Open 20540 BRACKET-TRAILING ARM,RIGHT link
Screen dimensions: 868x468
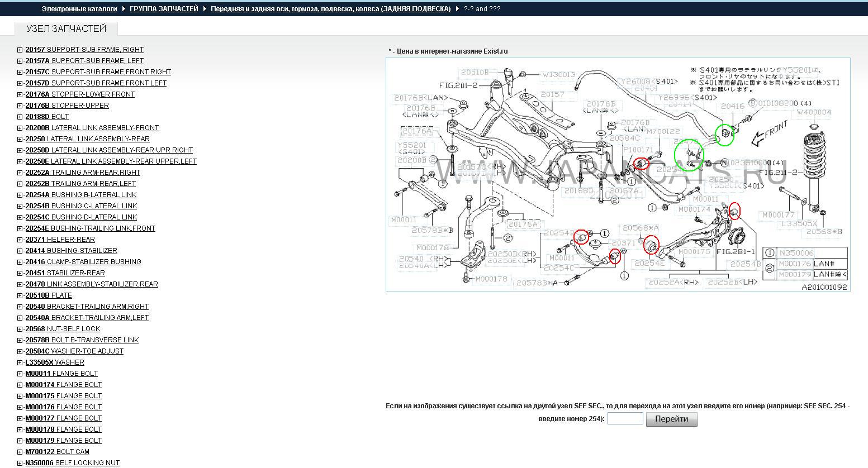[87, 307]
